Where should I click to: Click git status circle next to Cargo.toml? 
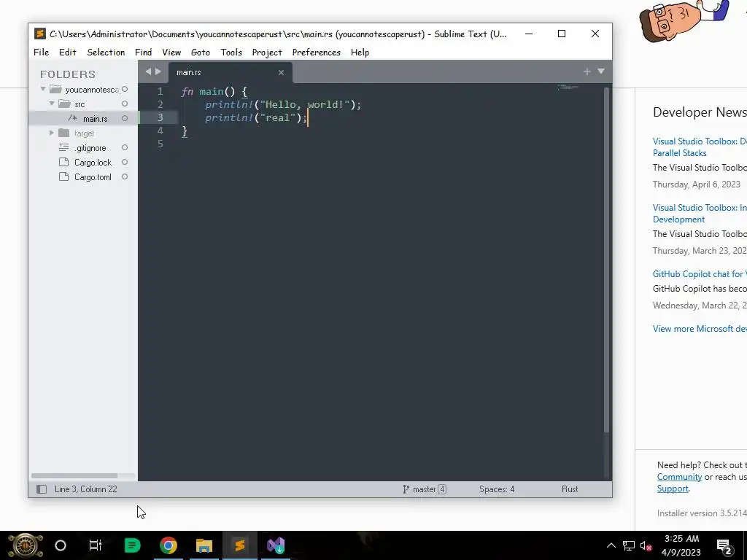pos(125,176)
